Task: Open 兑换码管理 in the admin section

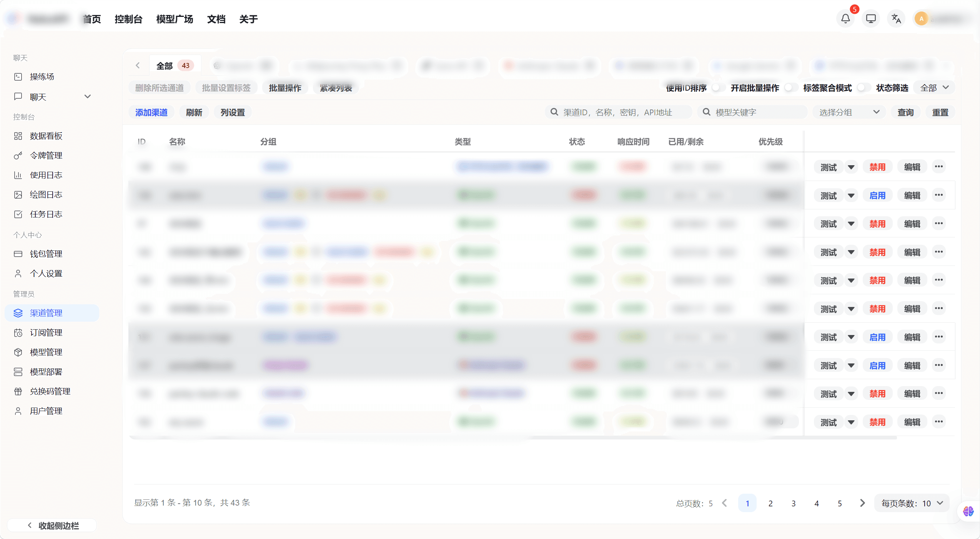Action: [x=50, y=391]
